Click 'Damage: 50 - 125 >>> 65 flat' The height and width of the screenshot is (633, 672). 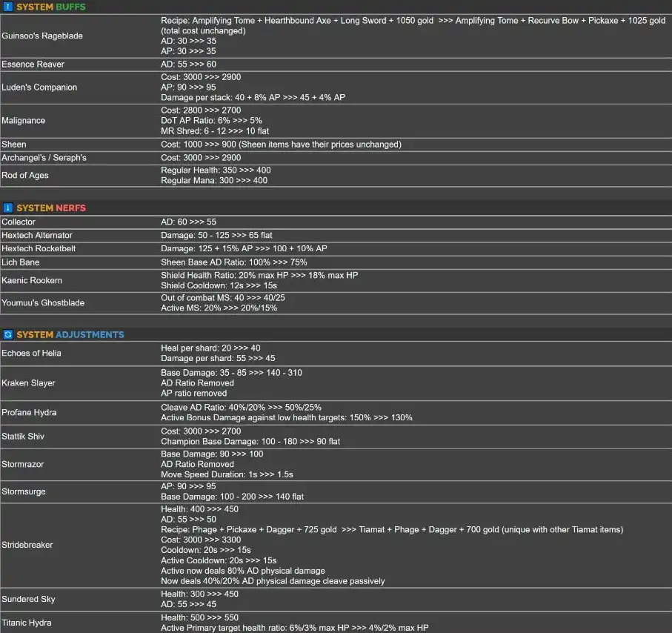click(216, 236)
